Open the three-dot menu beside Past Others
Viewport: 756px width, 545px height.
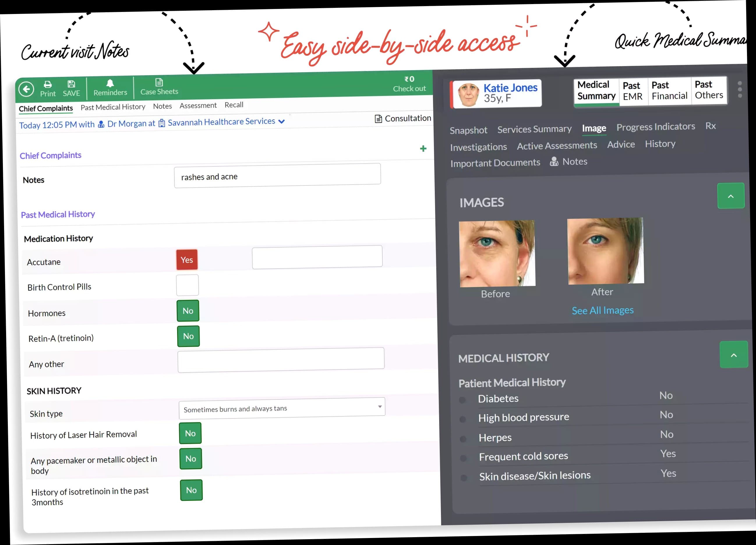click(740, 89)
